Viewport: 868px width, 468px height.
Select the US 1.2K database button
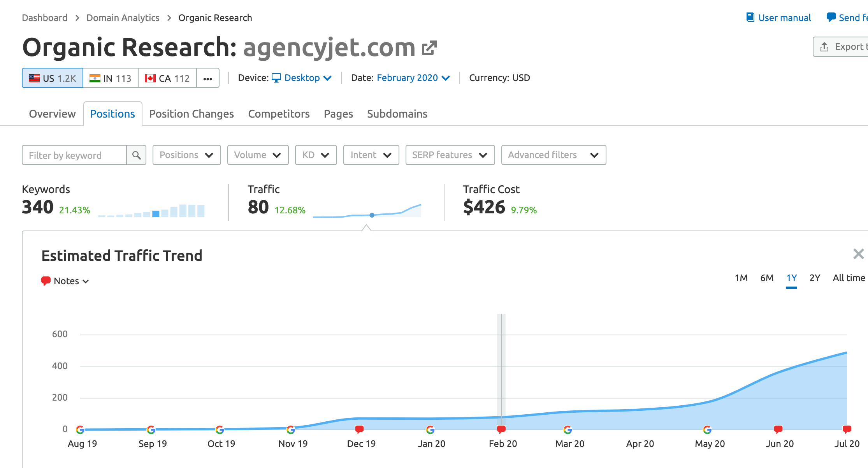coord(53,78)
